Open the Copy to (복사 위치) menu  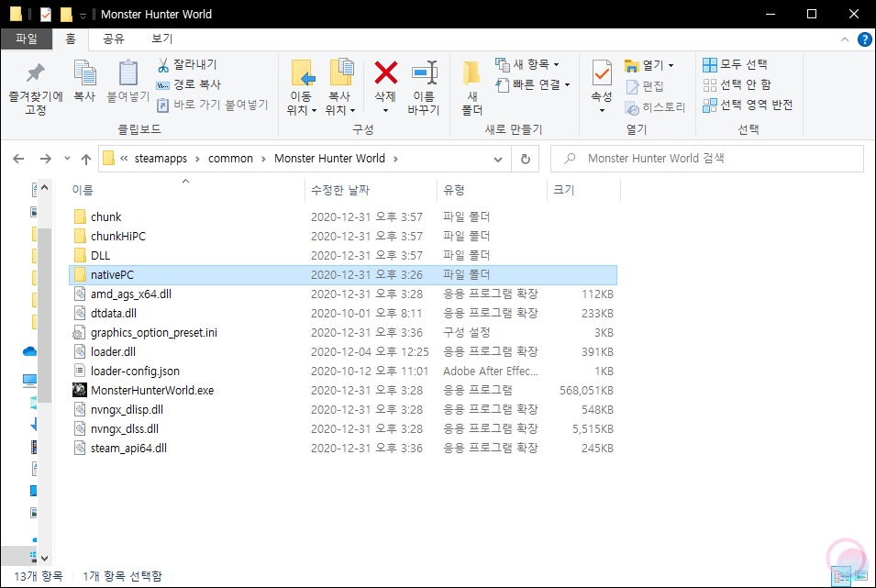click(x=340, y=88)
